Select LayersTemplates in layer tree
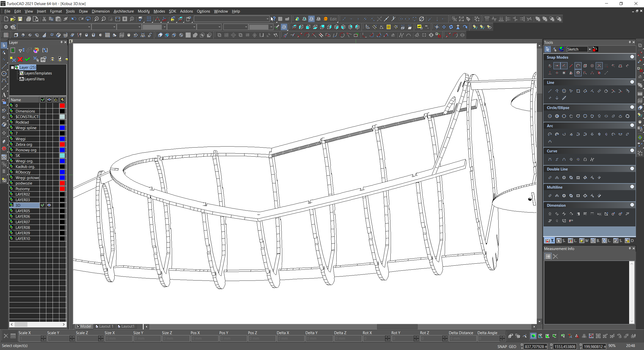This screenshot has height=350, width=644. point(38,73)
